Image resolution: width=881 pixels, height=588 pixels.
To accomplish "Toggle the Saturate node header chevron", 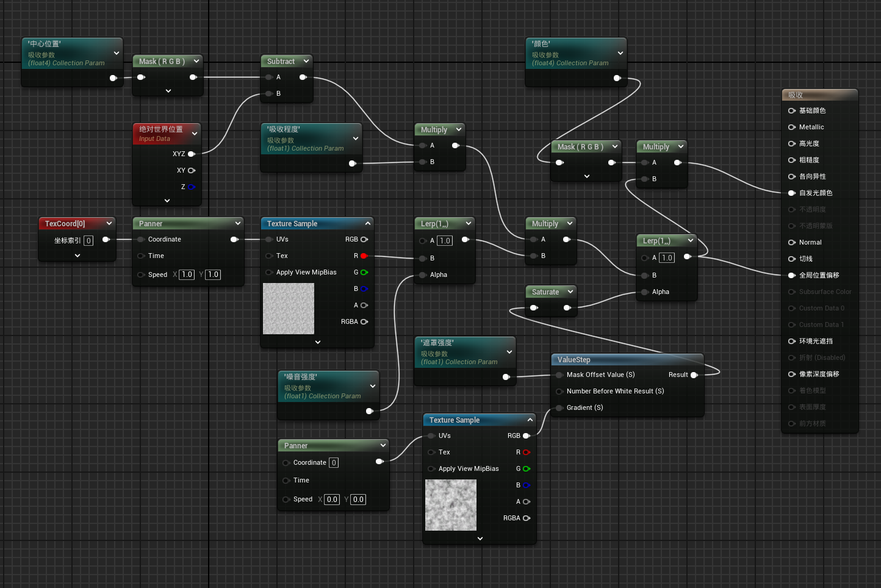I will coord(570,292).
